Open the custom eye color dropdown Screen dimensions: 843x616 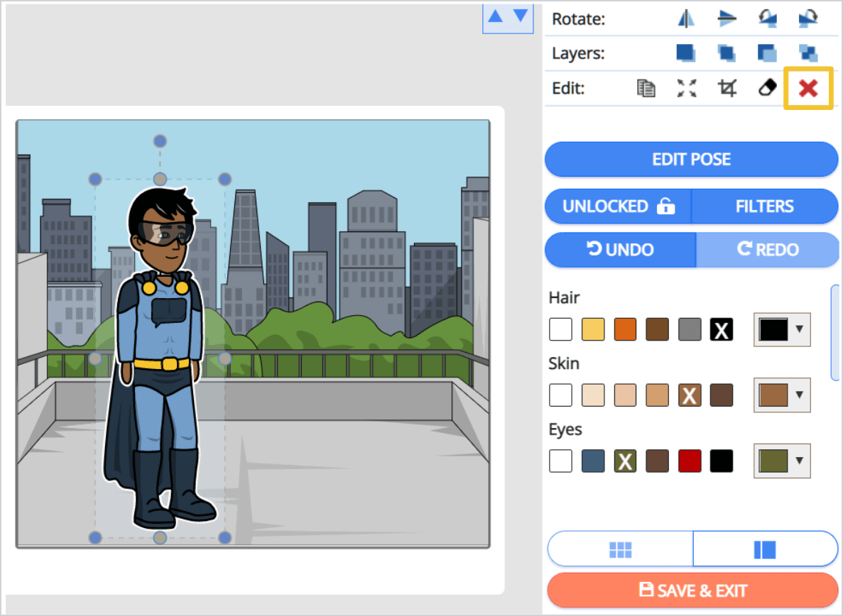782,461
